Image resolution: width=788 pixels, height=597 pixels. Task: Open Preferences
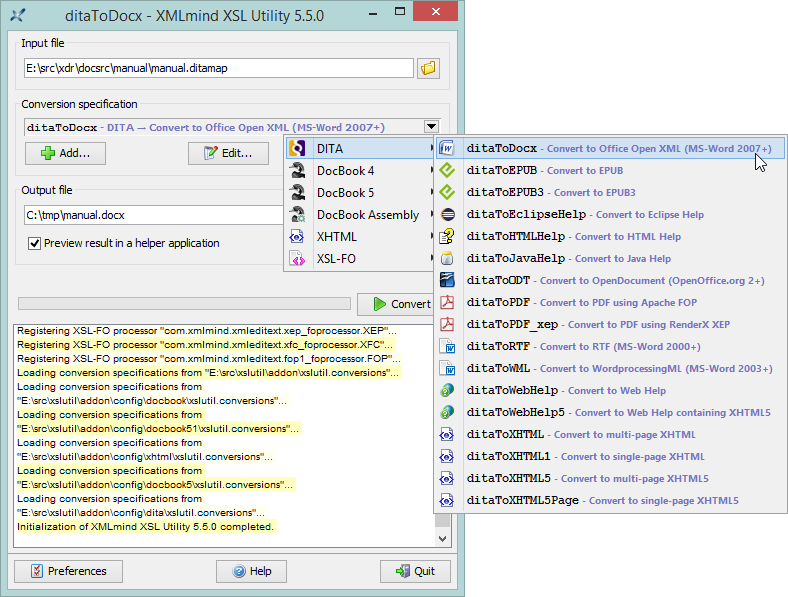coord(68,571)
